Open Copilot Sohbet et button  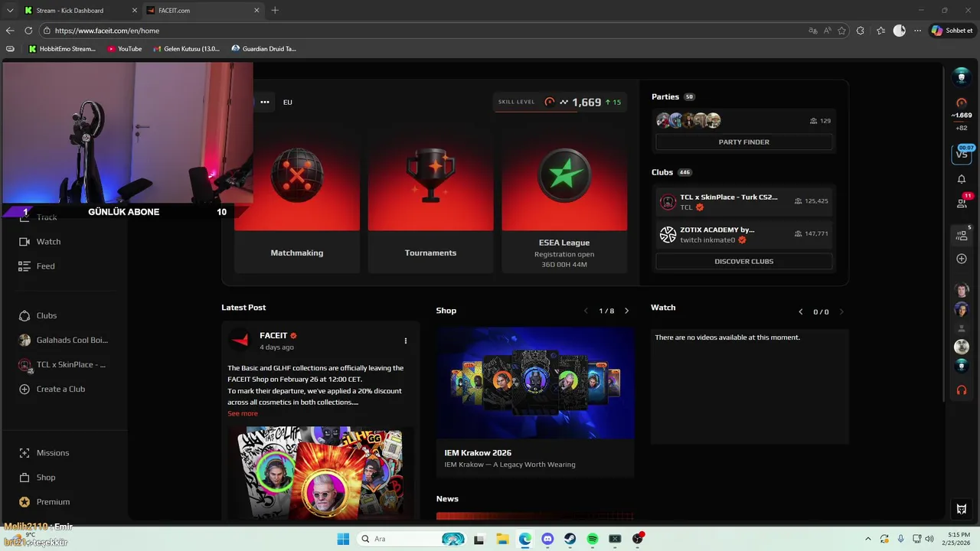tap(952, 31)
